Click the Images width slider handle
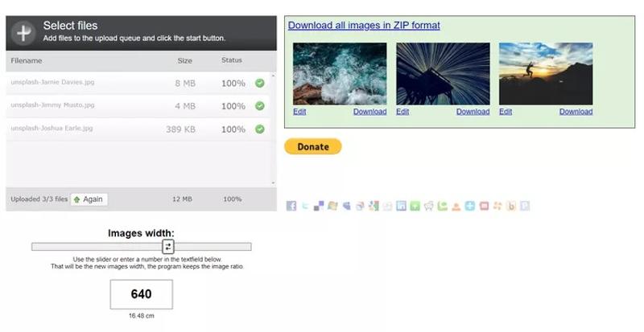 tap(168, 247)
